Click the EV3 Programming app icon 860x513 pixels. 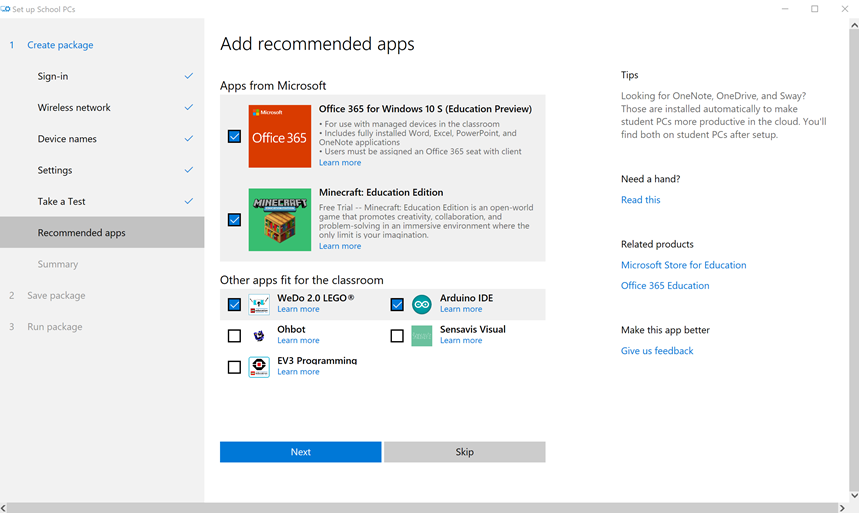(x=259, y=367)
